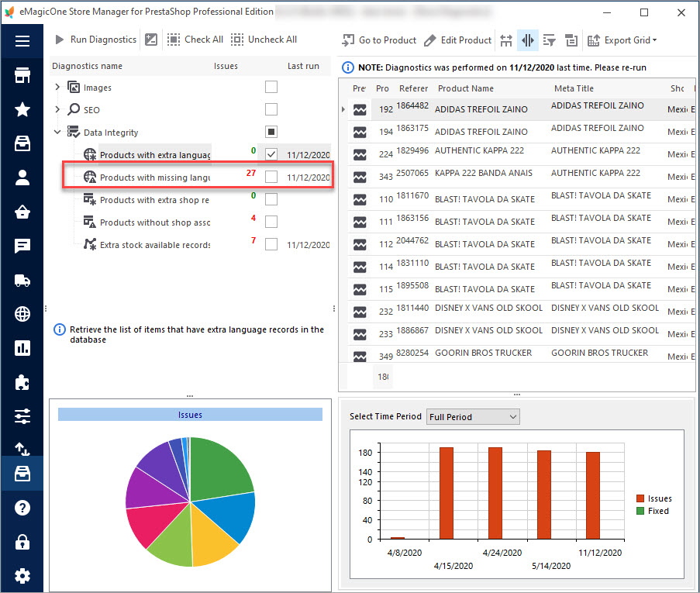Select KAPPA 222 BANDA ANAIS product name
The height and width of the screenshot is (593, 700).
click(x=484, y=174)
